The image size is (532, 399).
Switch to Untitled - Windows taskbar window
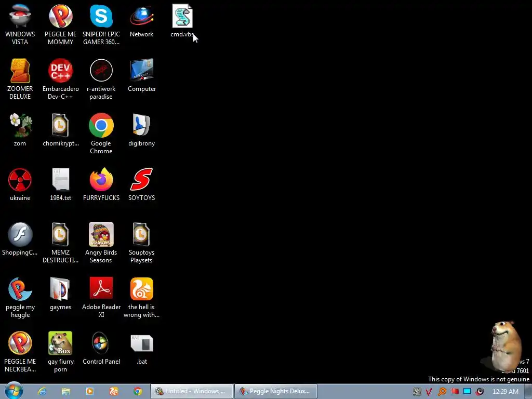click(x=192, y=391)
